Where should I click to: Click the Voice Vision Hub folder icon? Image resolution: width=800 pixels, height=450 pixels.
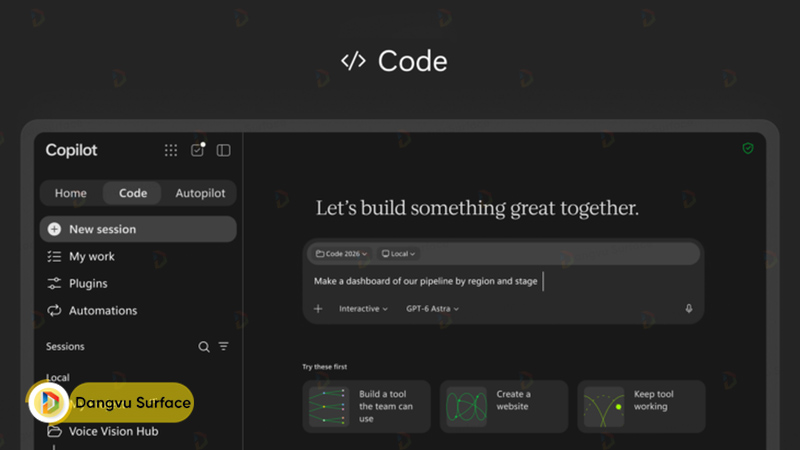55,431
